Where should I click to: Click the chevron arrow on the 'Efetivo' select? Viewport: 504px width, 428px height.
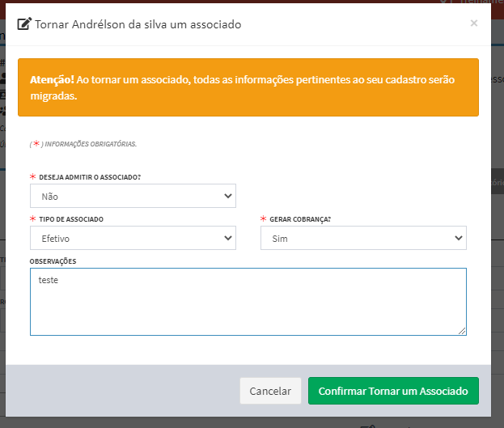227,238
